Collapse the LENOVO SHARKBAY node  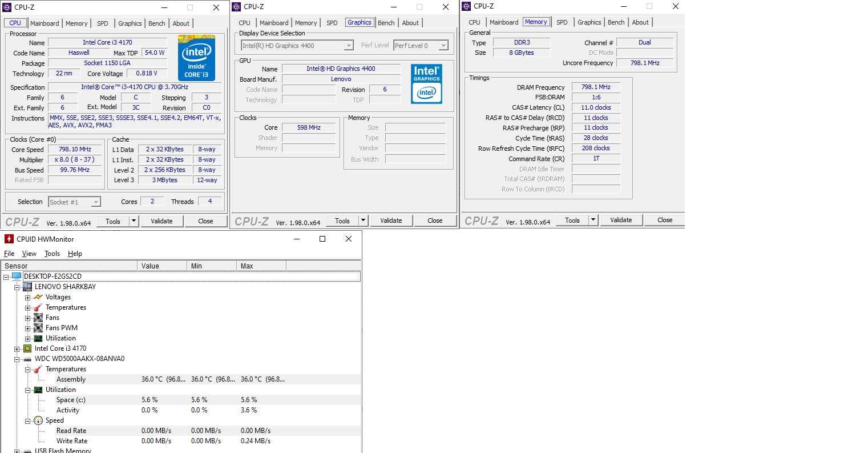point(17,287)
